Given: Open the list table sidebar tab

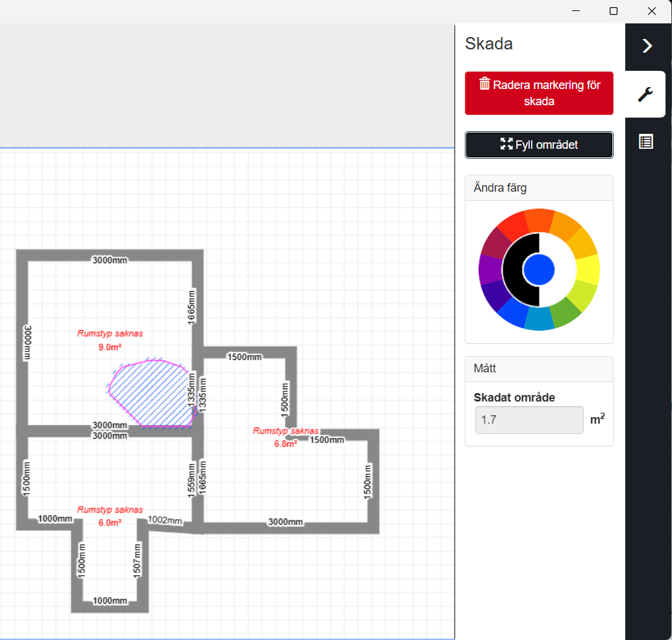Looking at the screenshot, I should pyautogui.click(x=645, y=142).
